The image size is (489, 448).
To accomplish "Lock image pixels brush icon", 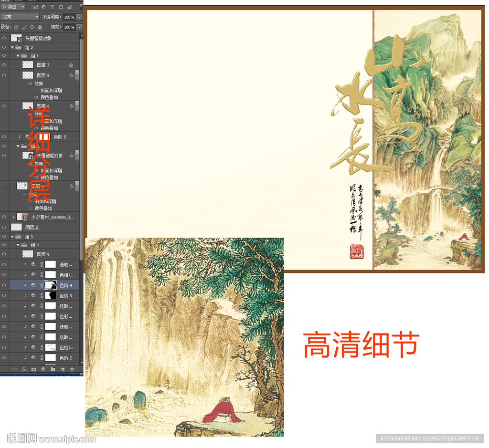I will (24, 27).
